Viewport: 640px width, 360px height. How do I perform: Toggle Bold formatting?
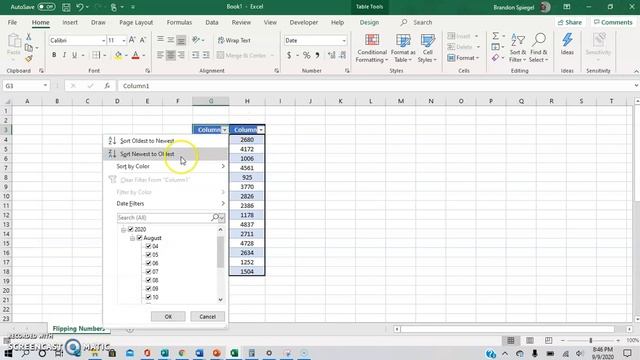click(x=54, y=55)
